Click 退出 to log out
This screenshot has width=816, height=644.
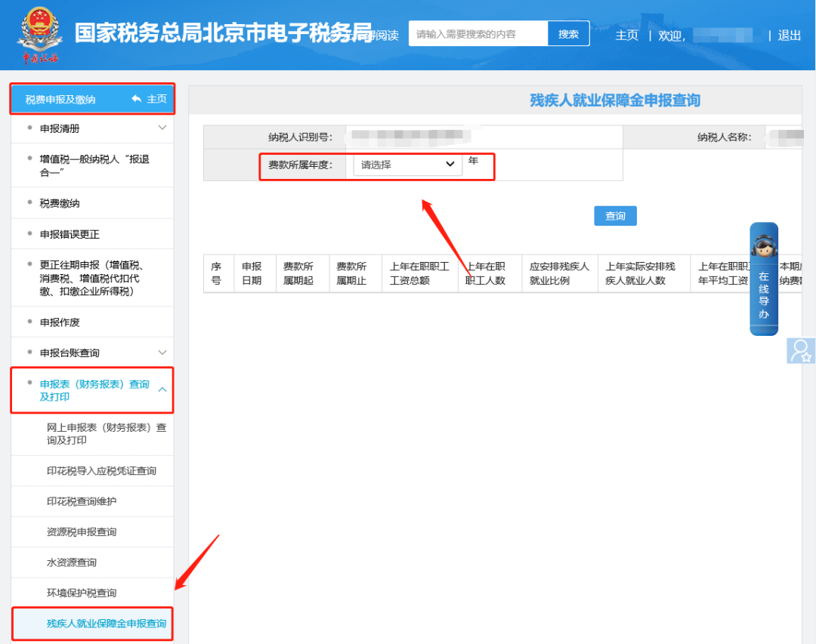(x=790, y=35)
